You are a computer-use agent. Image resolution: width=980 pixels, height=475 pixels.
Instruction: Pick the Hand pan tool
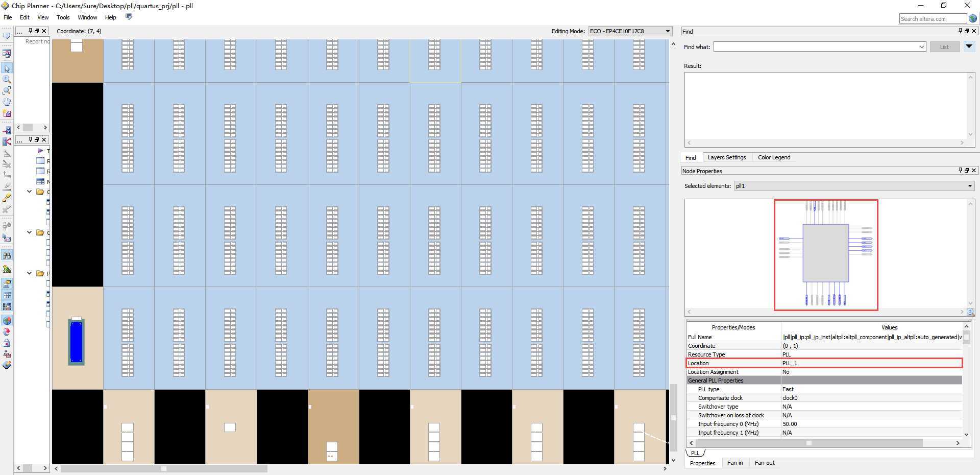[x=7, y=102]
